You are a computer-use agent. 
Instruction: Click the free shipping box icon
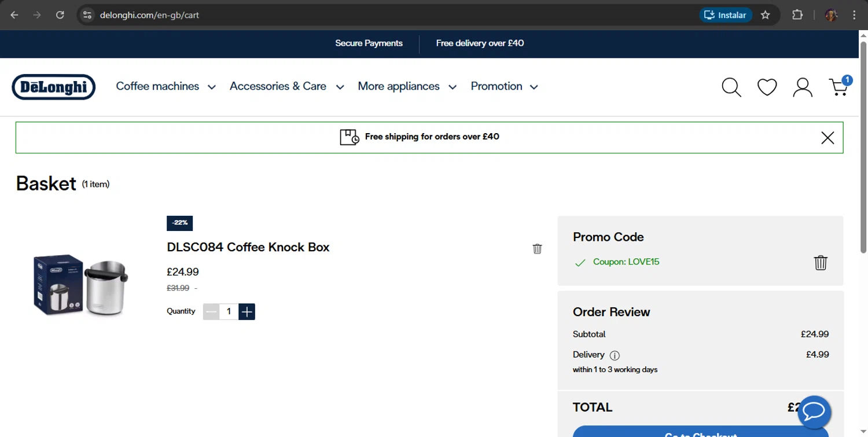click(x=349, y=137)
